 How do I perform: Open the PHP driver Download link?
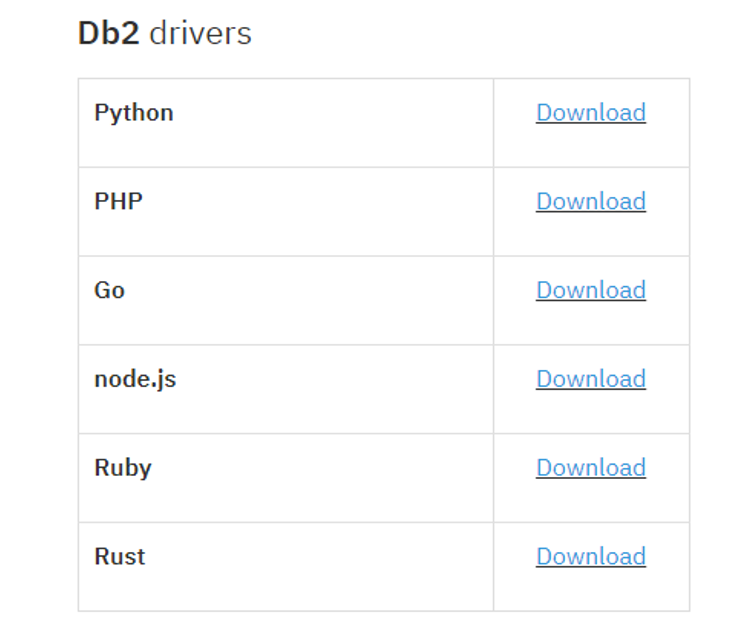click(590, 202)
